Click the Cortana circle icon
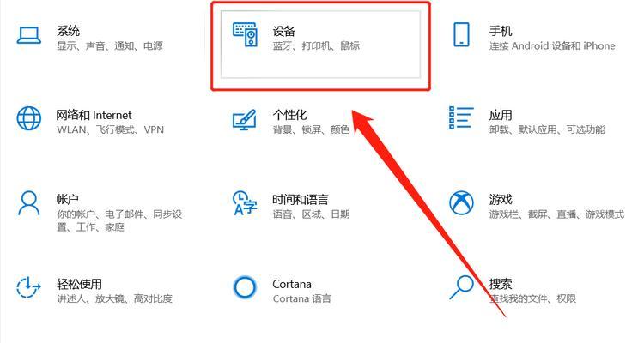This screenshot has width=644, height=343. coord(245,286)
